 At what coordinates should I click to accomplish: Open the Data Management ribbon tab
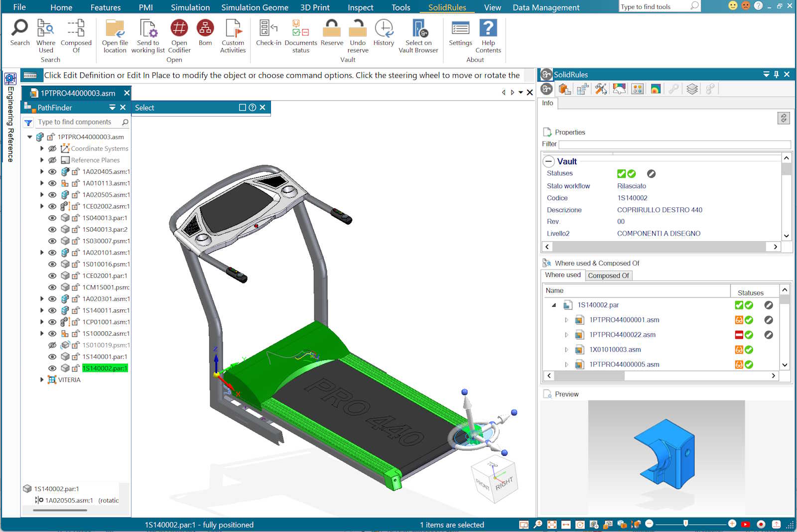tap(546, 7)
